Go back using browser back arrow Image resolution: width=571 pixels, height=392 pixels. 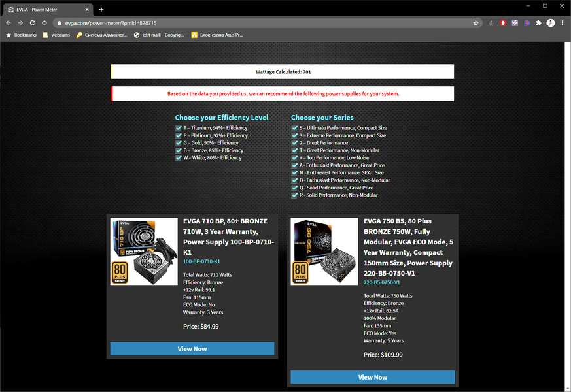point(9,23)
